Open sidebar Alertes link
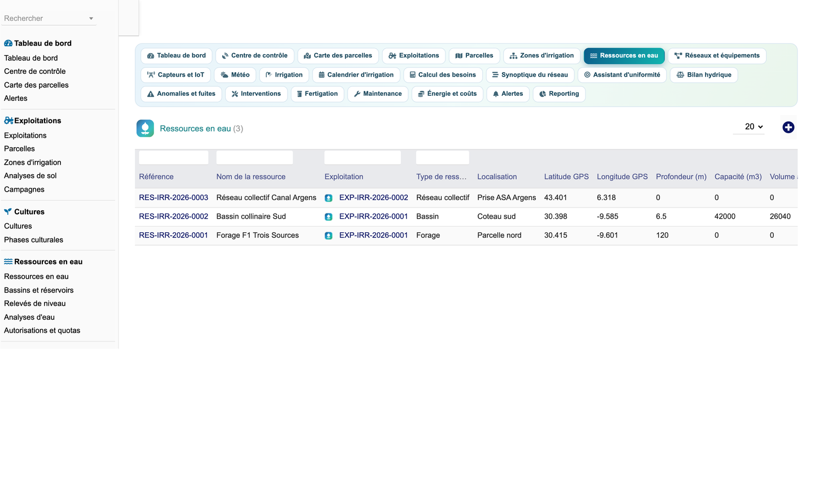 pos(16,99)
